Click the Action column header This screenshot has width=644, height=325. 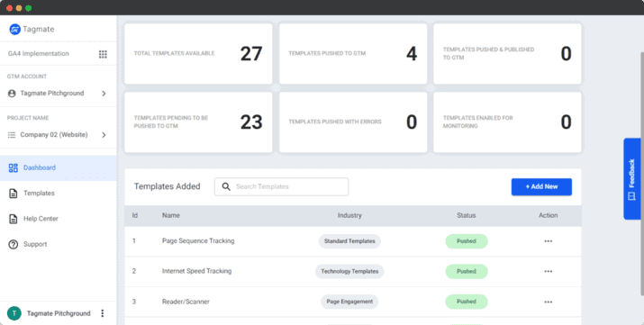(549, 215)
